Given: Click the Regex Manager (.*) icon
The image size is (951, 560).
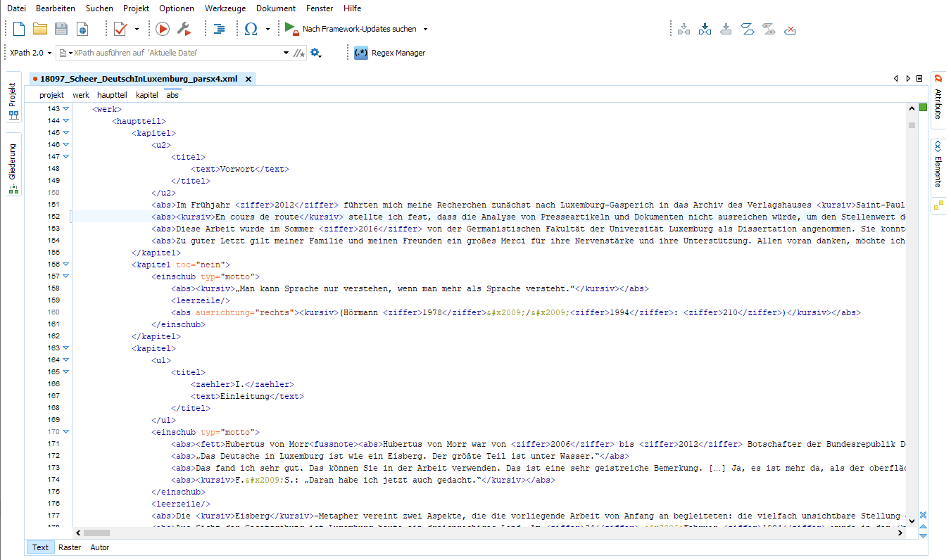Looking at the screenshot, I should point(361,53).
